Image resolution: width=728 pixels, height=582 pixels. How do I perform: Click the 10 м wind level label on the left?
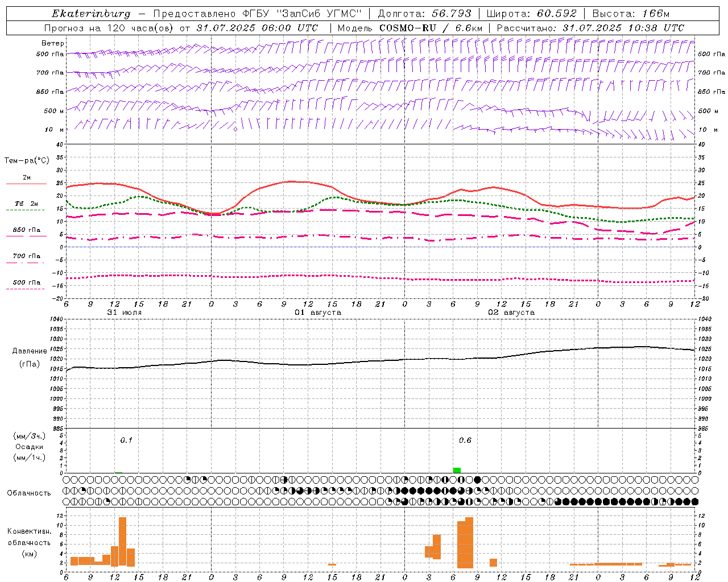55,130
